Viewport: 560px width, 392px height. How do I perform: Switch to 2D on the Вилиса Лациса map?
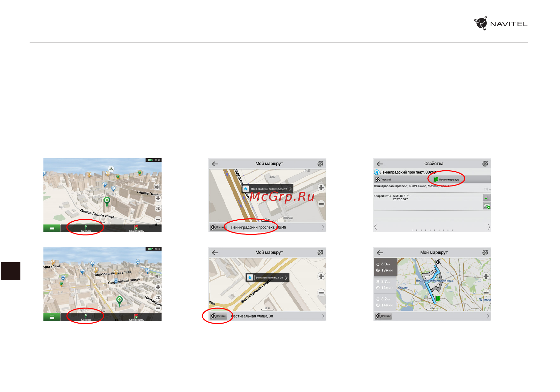coord(158,209)
